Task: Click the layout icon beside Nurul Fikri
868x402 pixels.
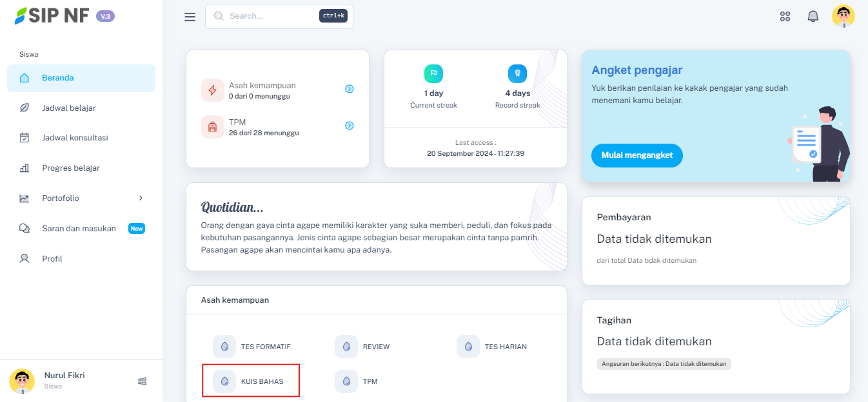Action: tap(143, 381)
